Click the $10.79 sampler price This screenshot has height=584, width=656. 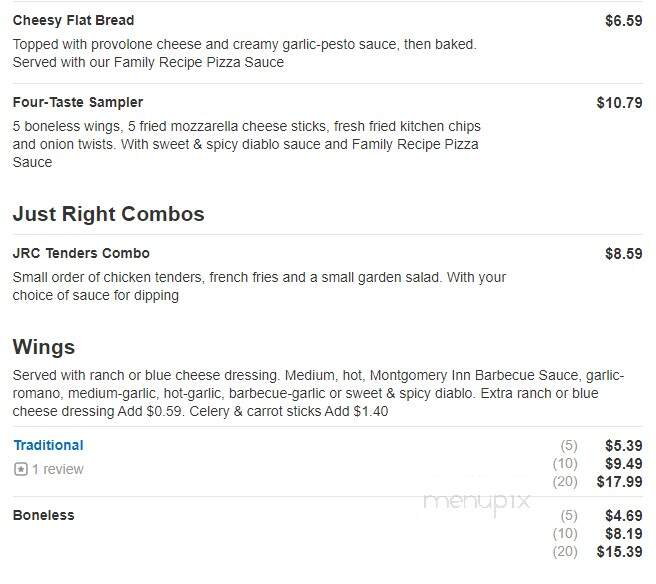point(619,102)
